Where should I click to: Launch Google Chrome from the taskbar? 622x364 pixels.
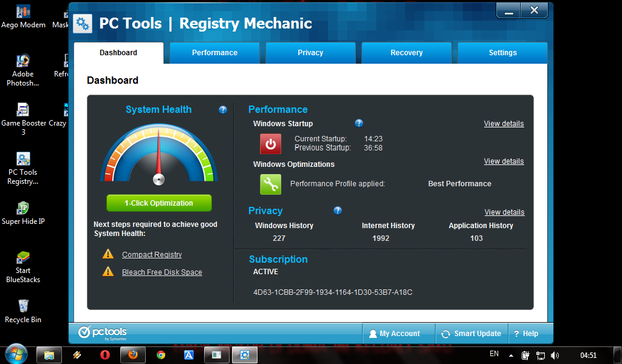pos(160,355)
